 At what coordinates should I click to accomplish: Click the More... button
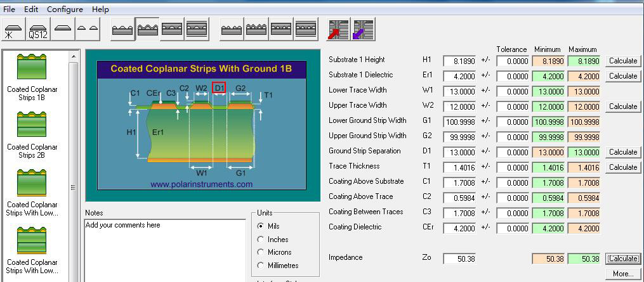[x=623, y=274]
